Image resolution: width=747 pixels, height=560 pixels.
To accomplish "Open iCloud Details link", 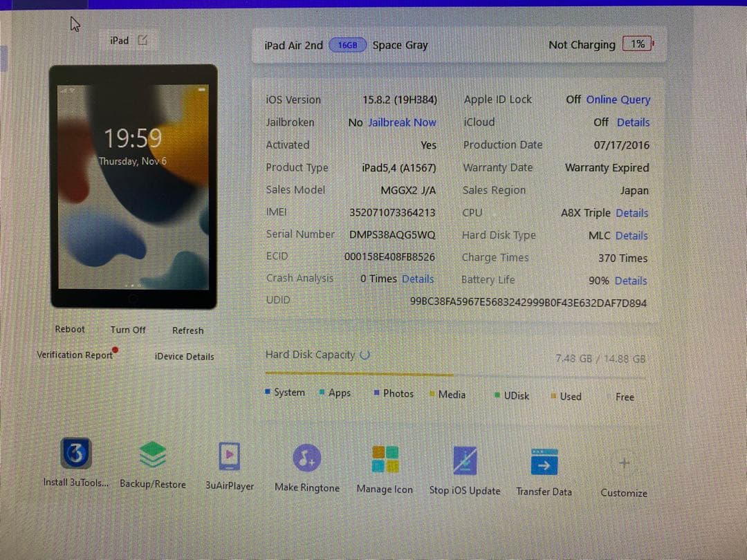I will (x=633, y=122).
